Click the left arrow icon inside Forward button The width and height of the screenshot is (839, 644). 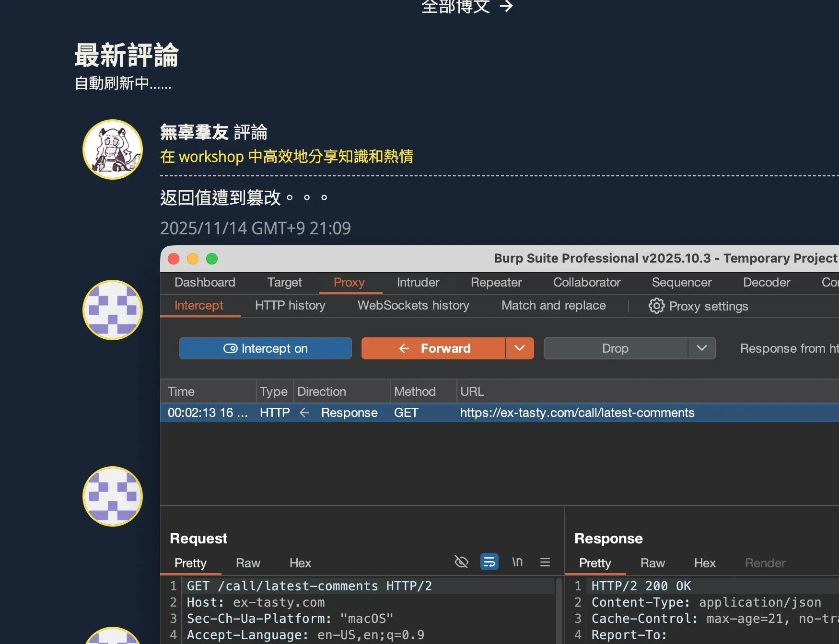point(404,348)
